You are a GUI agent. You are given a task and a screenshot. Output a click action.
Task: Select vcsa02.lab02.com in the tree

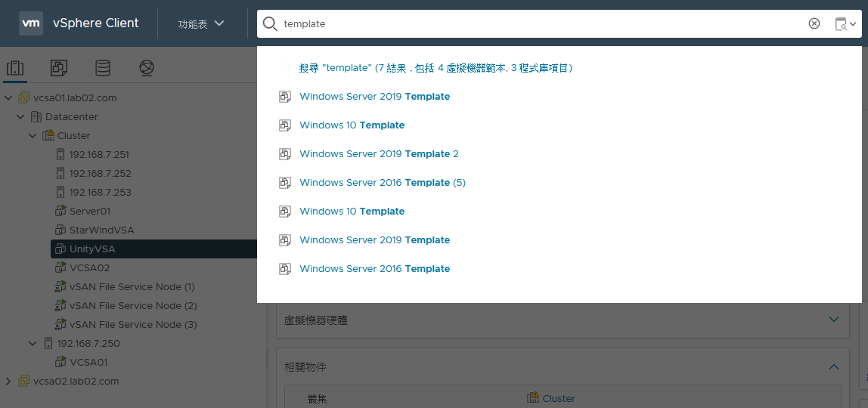(76, 381)
